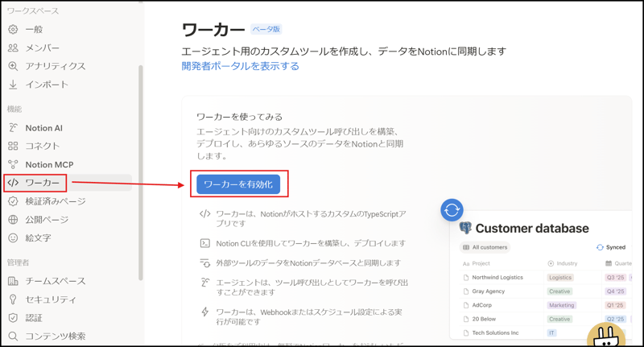Screen dimensions: 644x347
Task: Click the Notion AI sidebar icon
Action: point(13,128)
